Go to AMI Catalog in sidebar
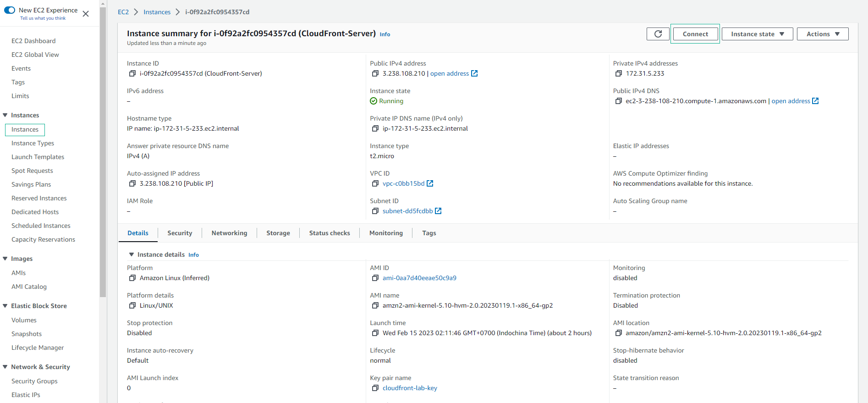Image resolution: width=868 pixels, height=403 pixels. 29,287
